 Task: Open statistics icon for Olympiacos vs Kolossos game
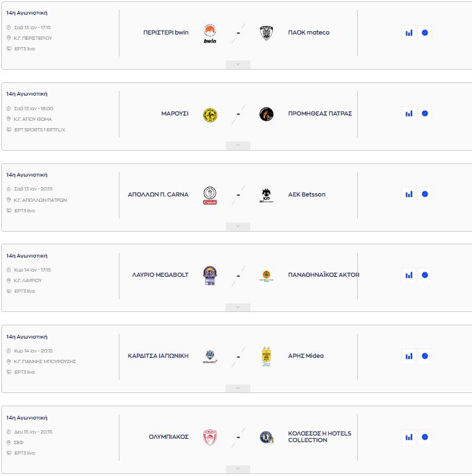(409, 437)
